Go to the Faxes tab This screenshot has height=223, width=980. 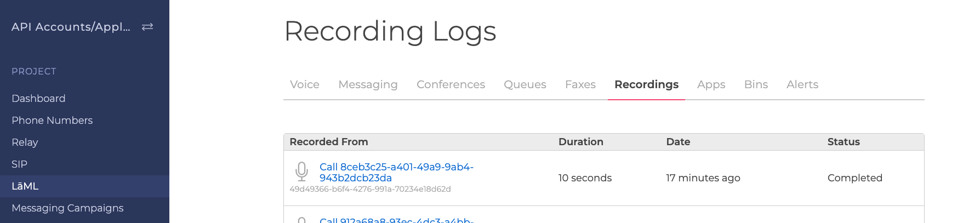(580, 84)
